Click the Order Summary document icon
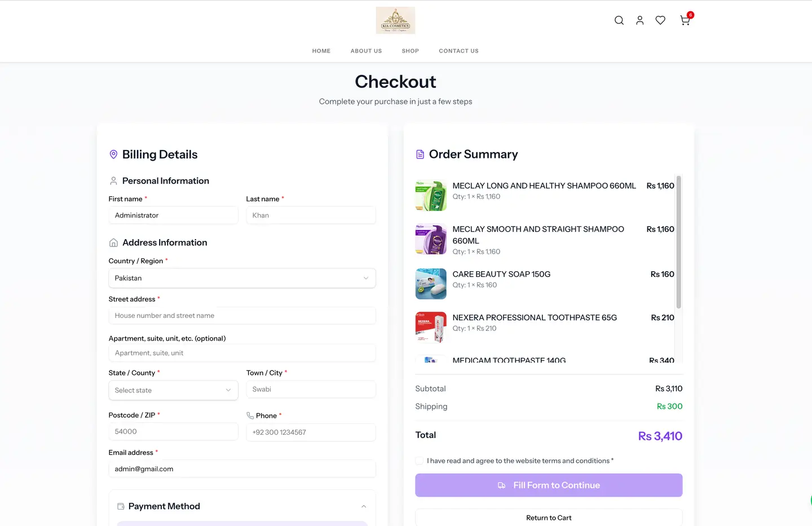This screenshot has width=812, height=526. tap(420, 154)
